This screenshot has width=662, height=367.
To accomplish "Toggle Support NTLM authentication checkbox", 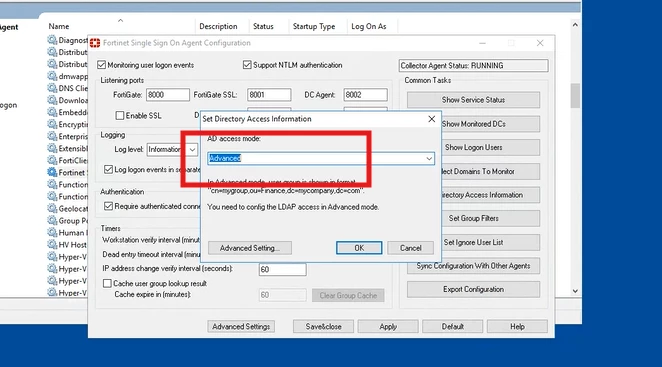I will click(247, 65).
